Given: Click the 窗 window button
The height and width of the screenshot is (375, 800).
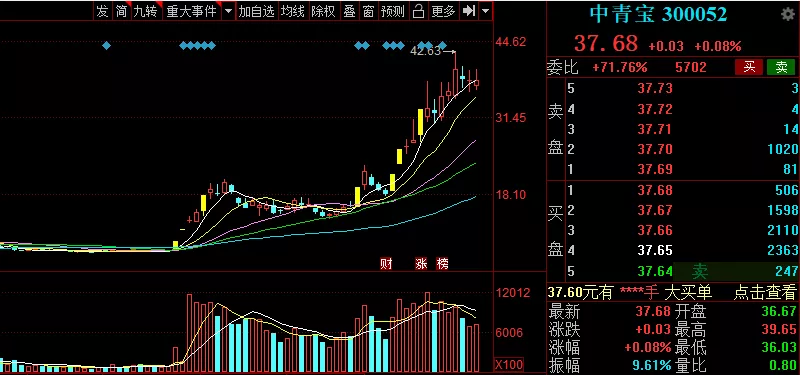Looking at the screenshot, I should [x=368, y=11].
